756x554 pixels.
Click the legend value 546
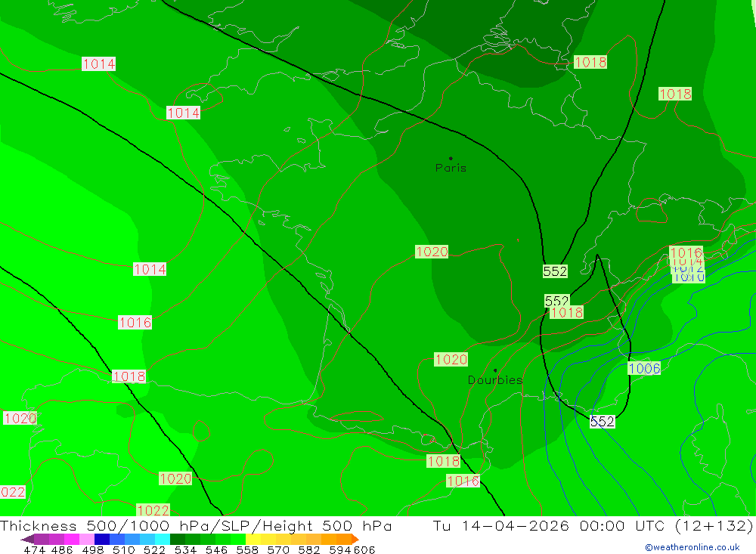(216, 549)
